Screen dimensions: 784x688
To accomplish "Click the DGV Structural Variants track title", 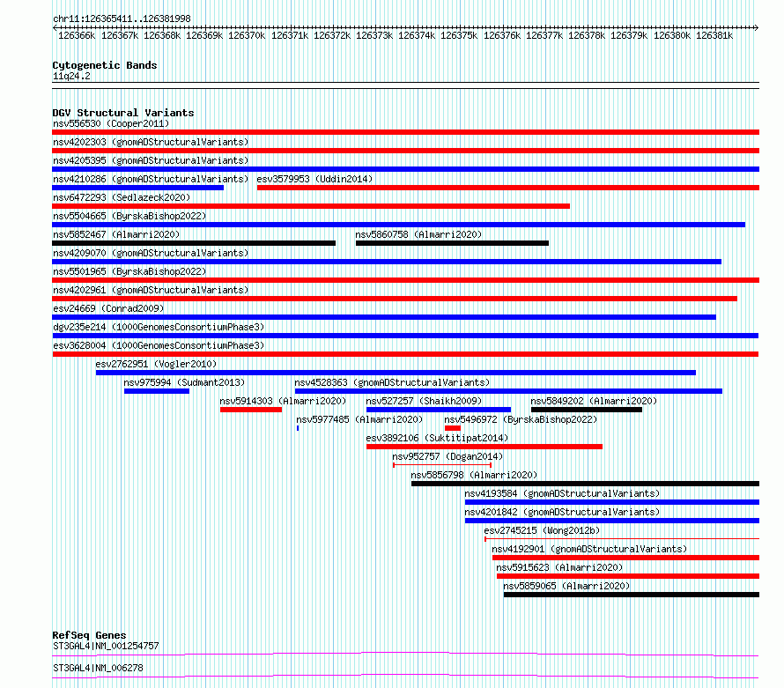I will (x=123, y=113).
